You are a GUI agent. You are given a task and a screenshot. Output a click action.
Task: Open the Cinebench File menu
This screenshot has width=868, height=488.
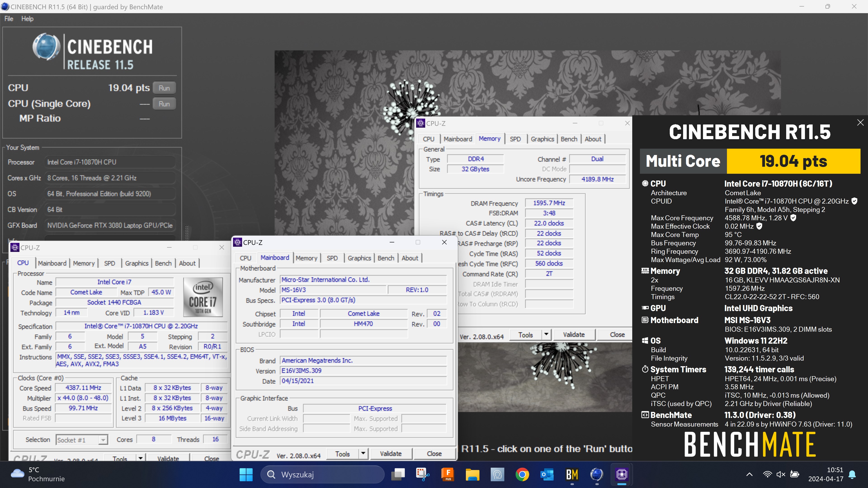[x=9, y=19]
